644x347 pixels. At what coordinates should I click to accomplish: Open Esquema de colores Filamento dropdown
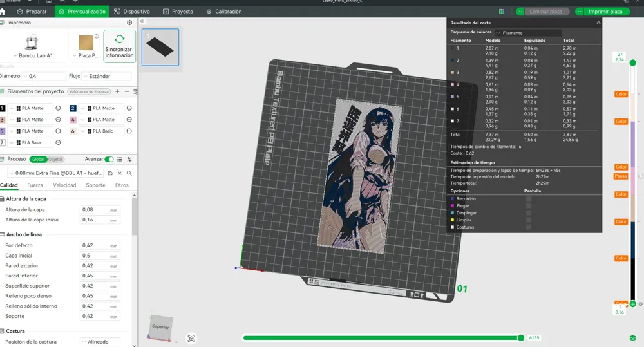click(528, 33)
